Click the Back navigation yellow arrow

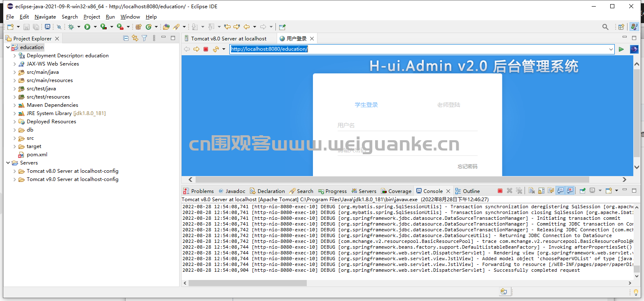(x=246, y=27)
